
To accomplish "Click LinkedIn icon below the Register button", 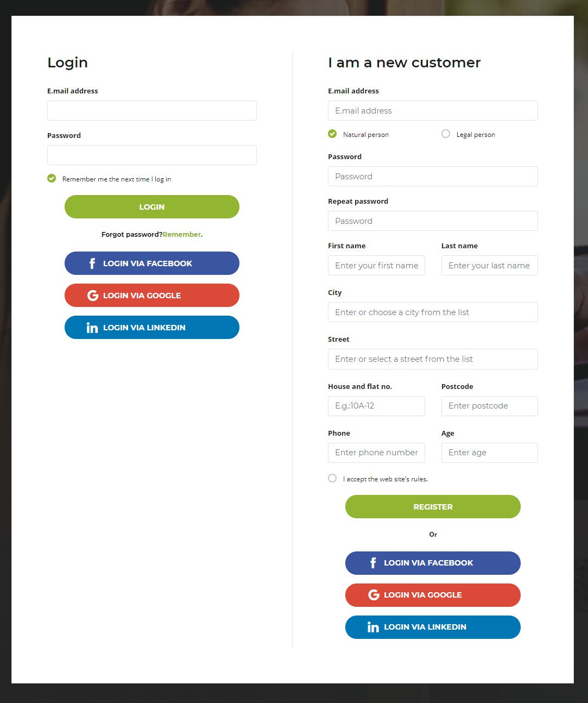I will 373,627.
